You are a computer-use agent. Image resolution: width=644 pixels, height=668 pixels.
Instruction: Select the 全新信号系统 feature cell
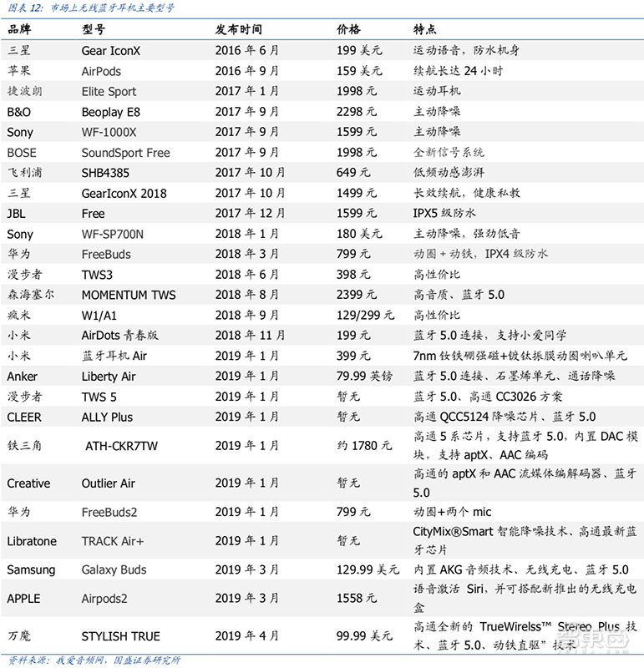click(449, 153)
